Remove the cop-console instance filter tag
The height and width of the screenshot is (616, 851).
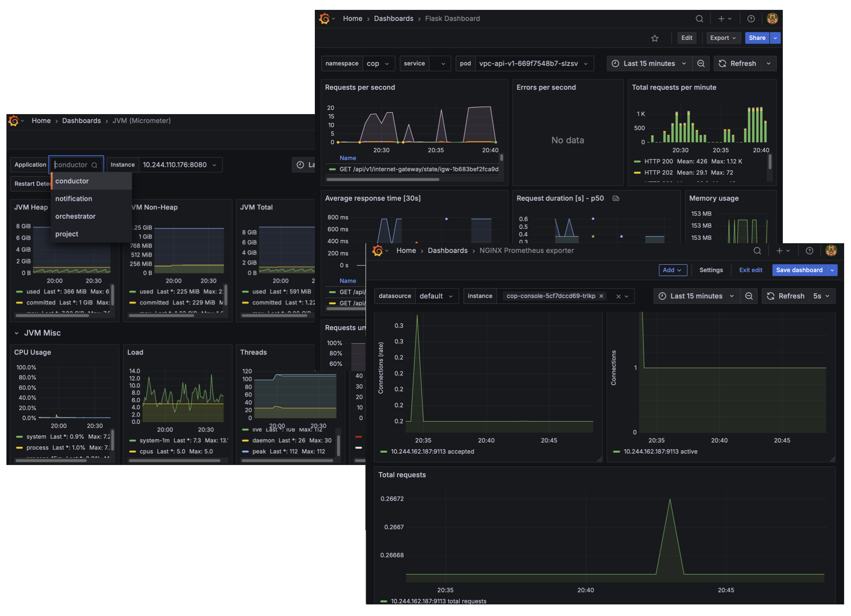pyautogui.click(x=602, y=296)
